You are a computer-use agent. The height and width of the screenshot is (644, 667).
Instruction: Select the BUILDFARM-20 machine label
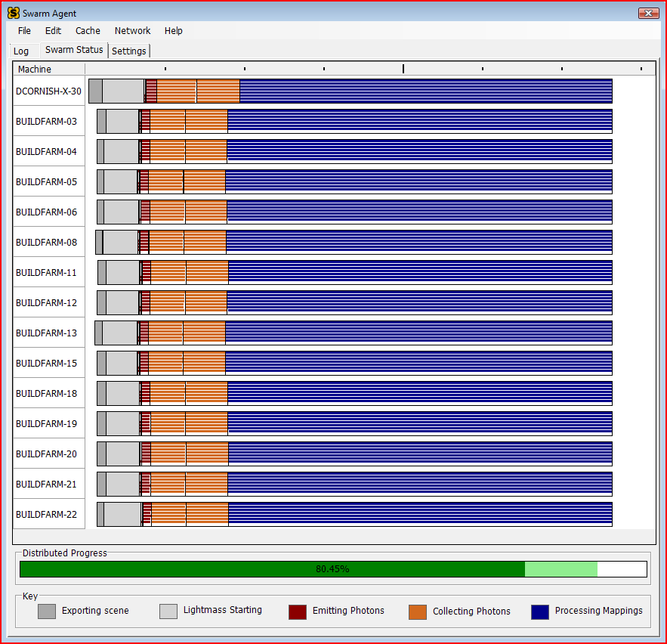tap(46, 454)
